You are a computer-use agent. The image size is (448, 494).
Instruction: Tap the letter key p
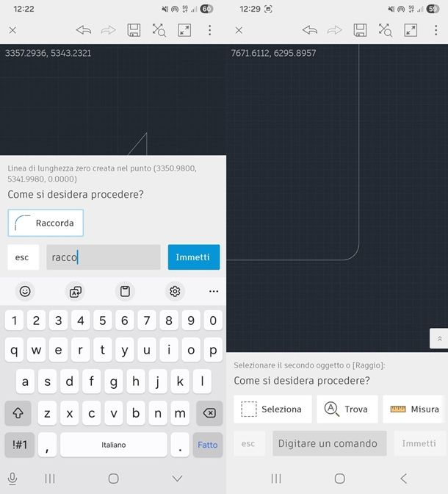[x=213, y=350]
